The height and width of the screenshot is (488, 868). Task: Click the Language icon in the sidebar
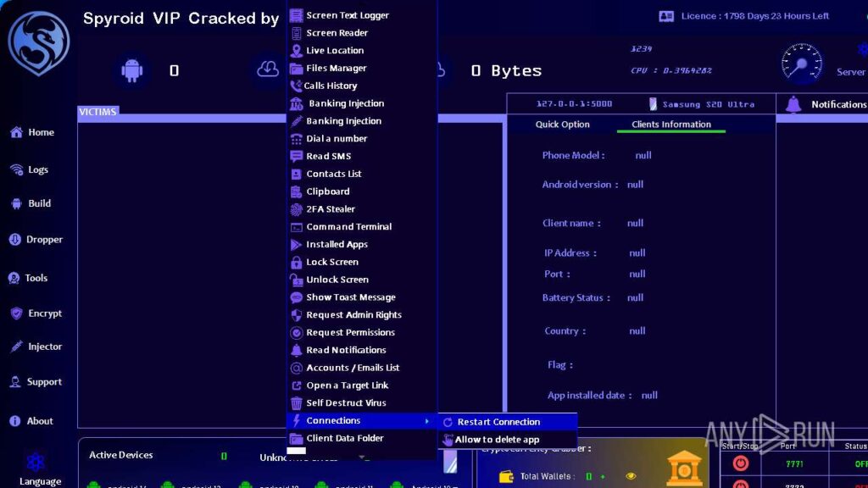pos(36,462)
